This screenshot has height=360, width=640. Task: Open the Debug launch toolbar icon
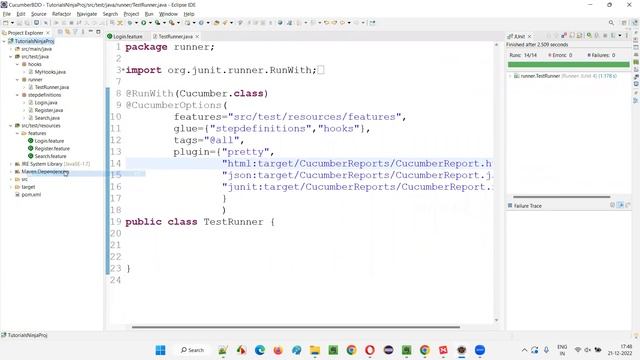click(x=130, y=23)
